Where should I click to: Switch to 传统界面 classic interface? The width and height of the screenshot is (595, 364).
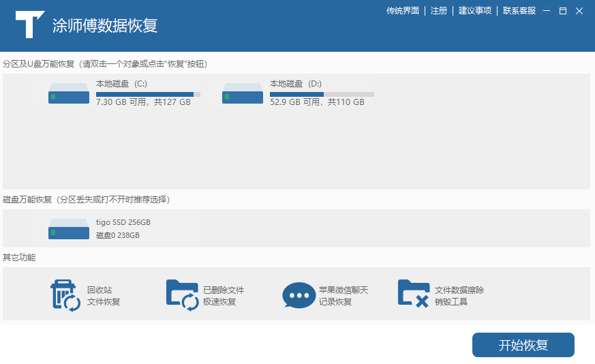(403, 11)
